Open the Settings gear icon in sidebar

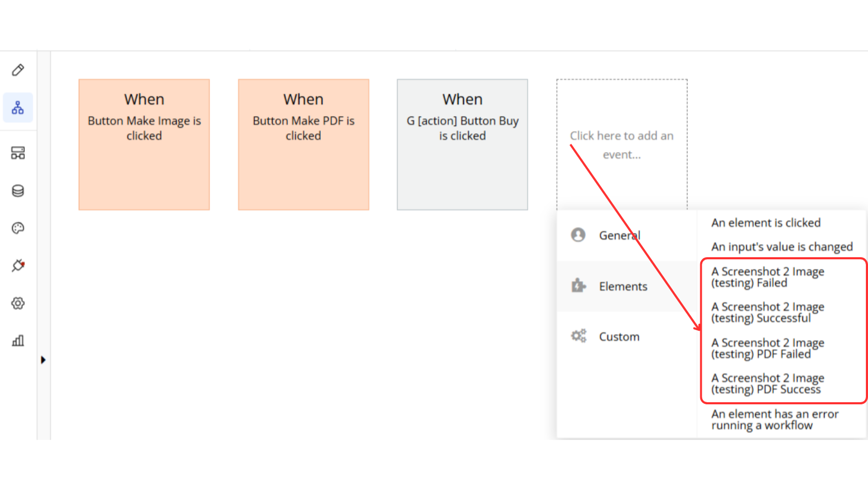[18, 303]
